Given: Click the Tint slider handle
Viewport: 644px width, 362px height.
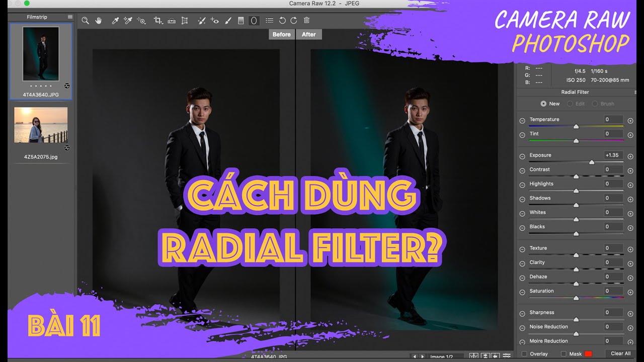Looking at the screenshot, I should click(576, 141).
